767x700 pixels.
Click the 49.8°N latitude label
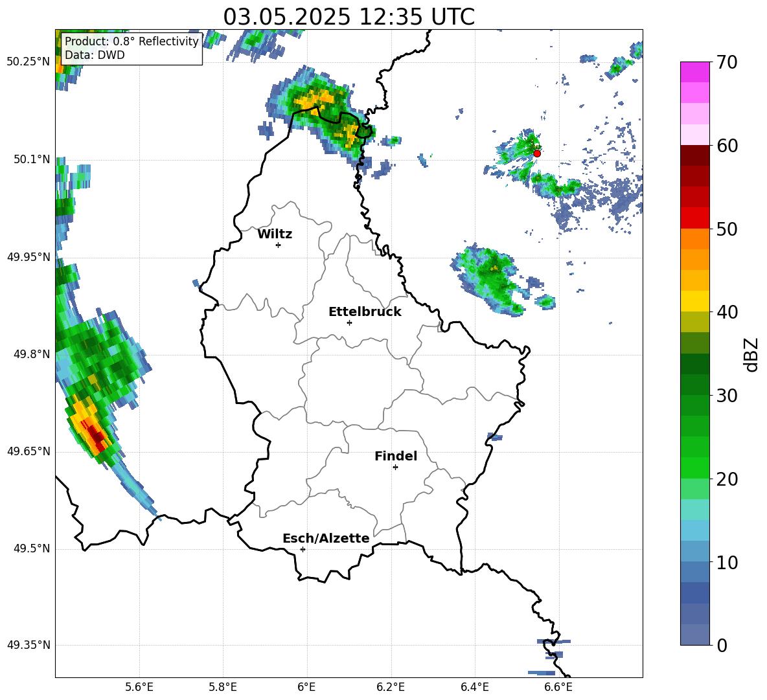(x=32, y=354)
